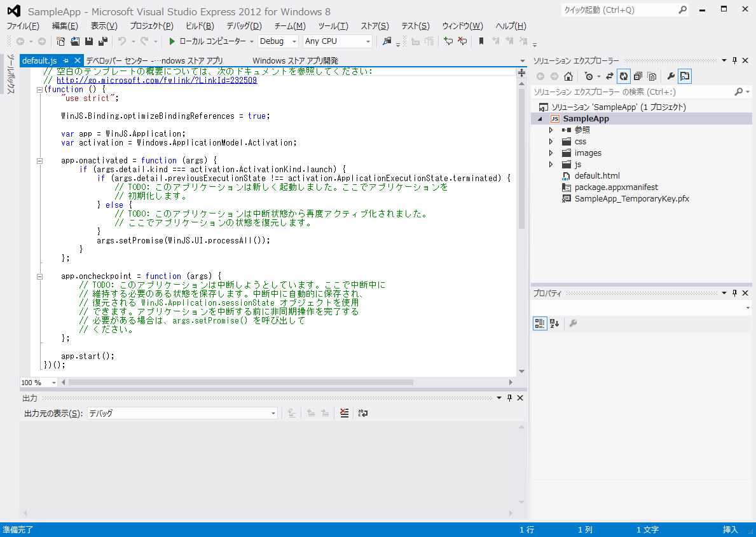This screenshot has height=537, width=756.
Task: Click the New Project toolbar icon
Action: (x=61, y=41)
